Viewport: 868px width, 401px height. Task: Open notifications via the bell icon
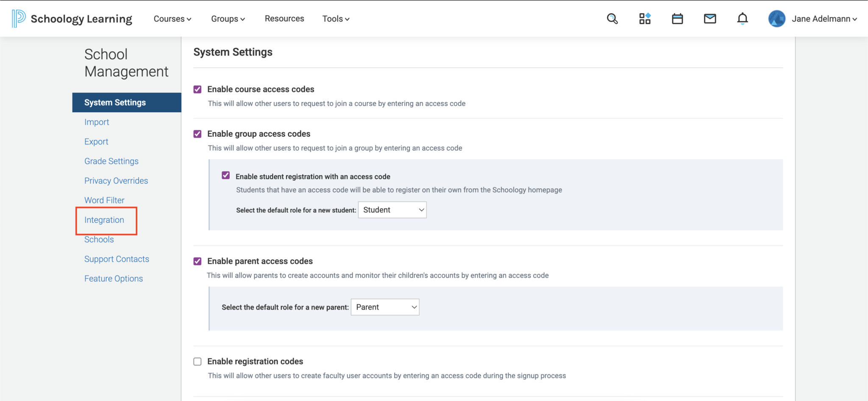742,18
